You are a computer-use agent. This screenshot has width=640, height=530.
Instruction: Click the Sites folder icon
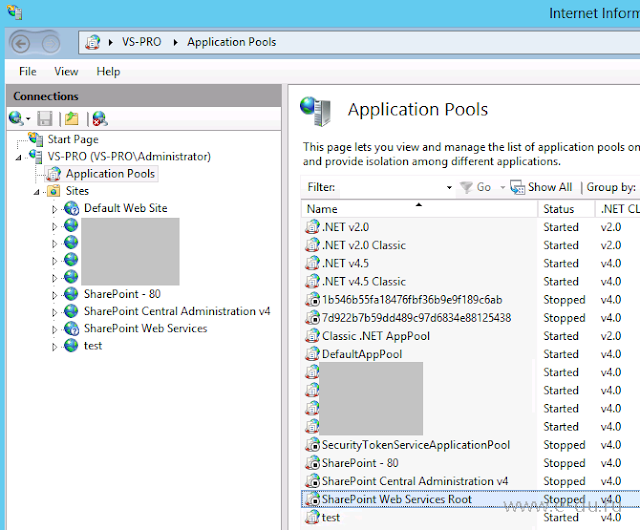53,191
